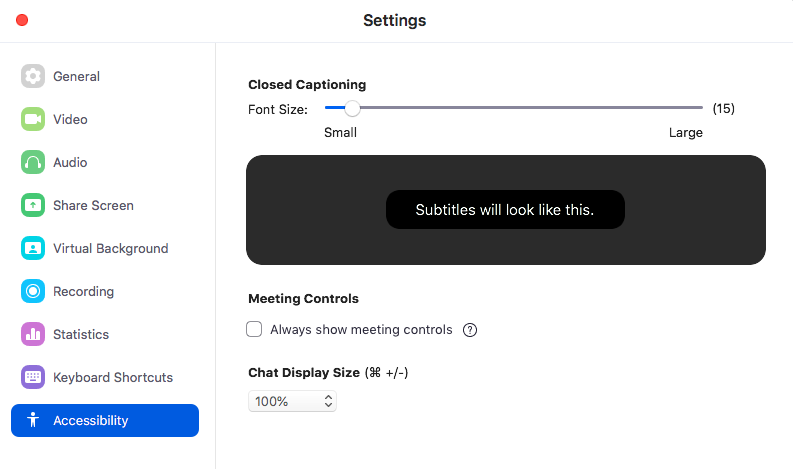Screen dimensions: 793x469
Task: Open the Statistics settings tab
Action: (x=81, y=335)
